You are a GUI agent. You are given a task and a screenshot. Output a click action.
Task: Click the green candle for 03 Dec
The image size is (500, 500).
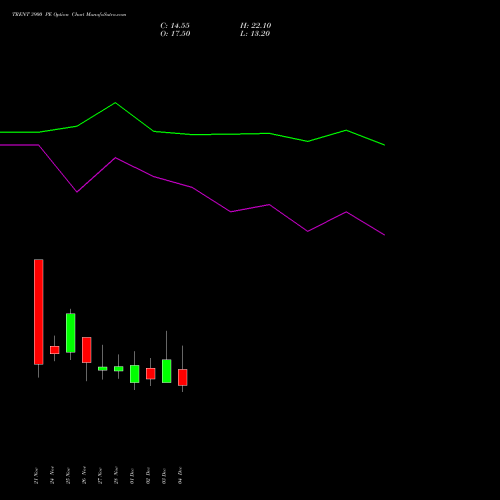click(167, 371)
